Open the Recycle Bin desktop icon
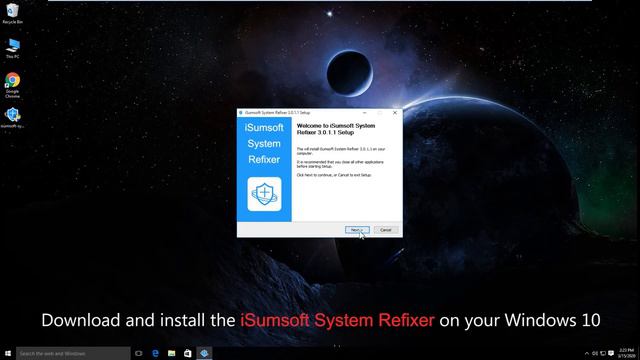The width and height of the screenshot is (640, 360). tap(12, 13)
